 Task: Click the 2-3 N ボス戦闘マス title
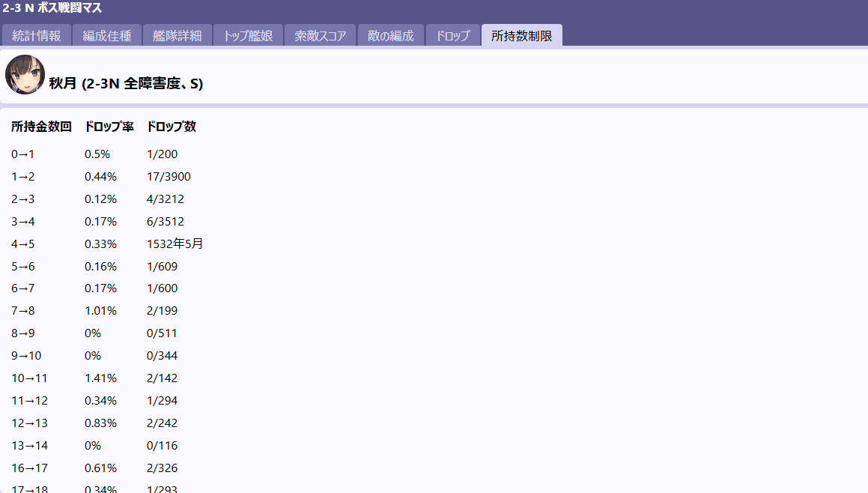click(52, 9)
